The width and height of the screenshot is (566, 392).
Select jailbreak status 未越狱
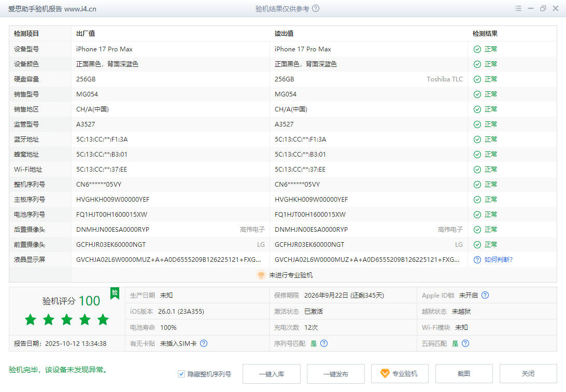(x=461, y=312)
